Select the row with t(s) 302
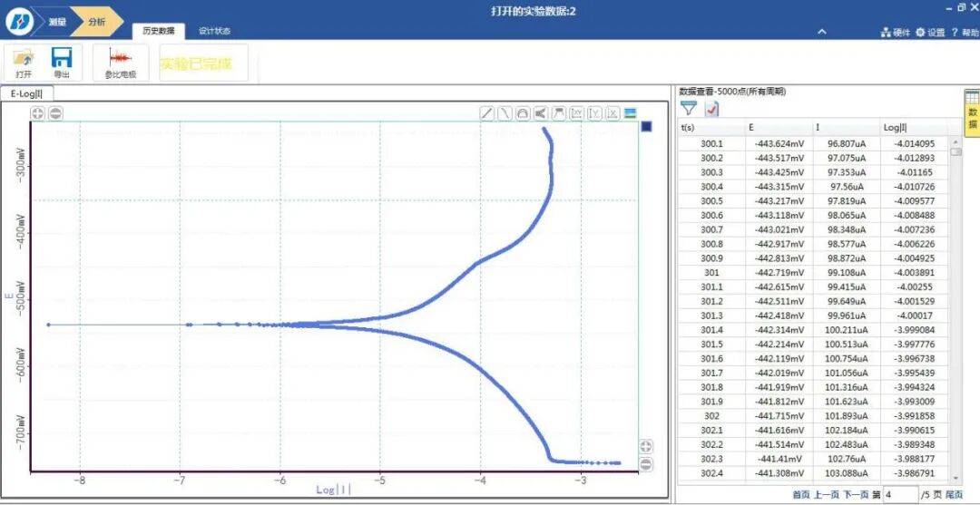The width and height of the screenshot is (980, 505). 813,416
